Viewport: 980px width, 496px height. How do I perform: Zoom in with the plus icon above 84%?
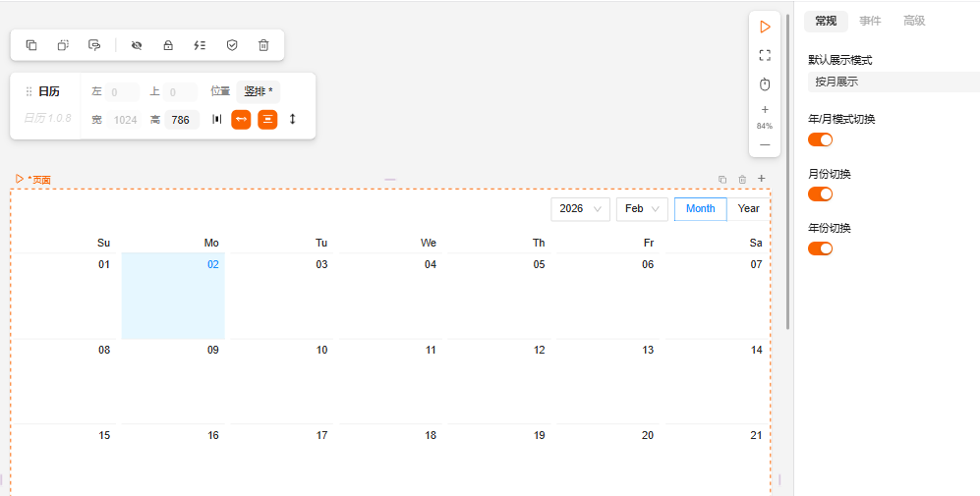(x=765, y=110)
